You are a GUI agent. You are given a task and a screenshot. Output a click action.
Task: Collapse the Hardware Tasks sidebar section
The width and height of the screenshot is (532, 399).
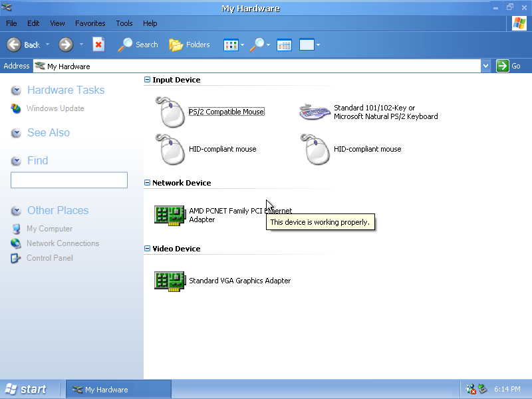coord(16,90)
